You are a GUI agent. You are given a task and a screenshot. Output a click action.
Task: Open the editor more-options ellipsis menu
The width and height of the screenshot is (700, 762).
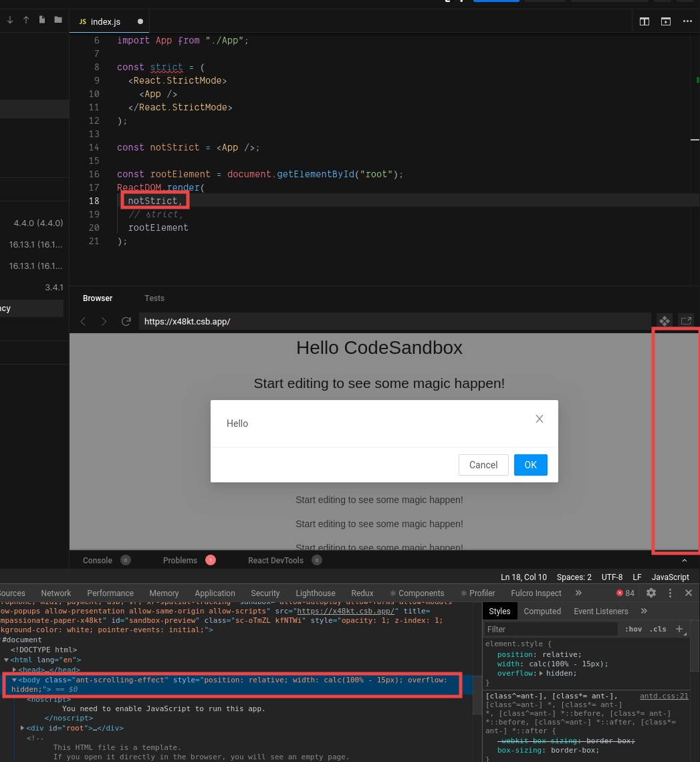pyautogui.click(x=687, y=21)
